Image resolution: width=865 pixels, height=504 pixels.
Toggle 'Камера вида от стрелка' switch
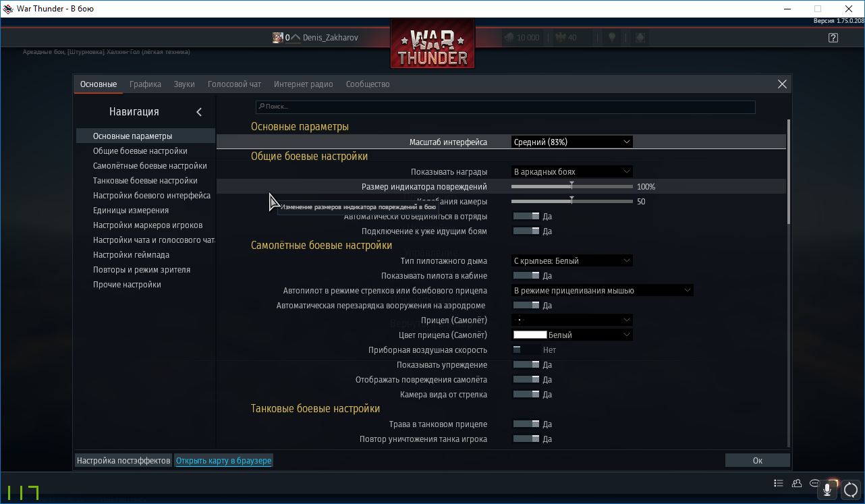point(526,395)
